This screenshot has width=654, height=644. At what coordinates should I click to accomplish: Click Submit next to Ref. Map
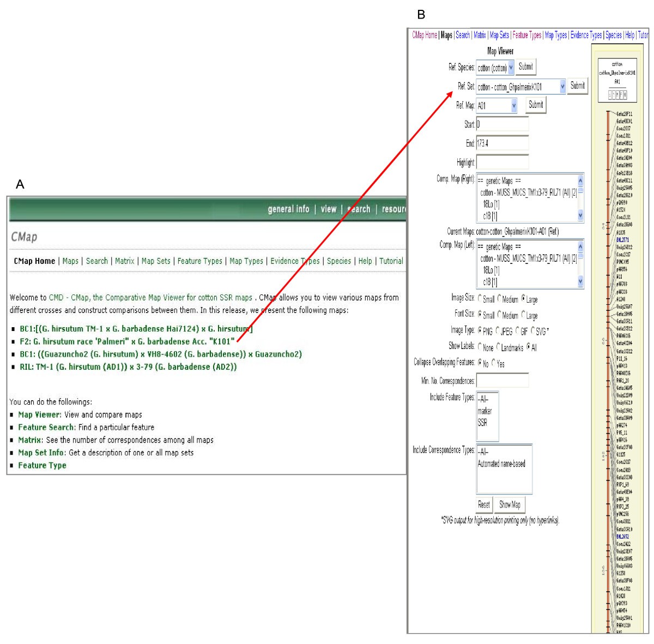pos(536,105)
